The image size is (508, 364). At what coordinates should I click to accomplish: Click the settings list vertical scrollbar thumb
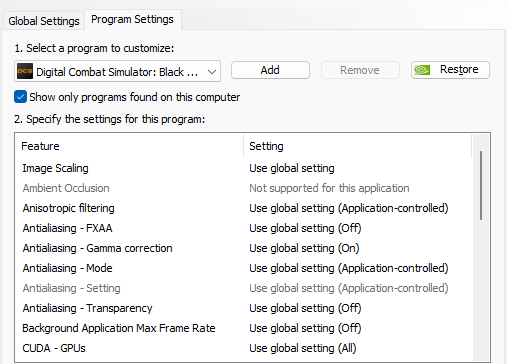481,185
